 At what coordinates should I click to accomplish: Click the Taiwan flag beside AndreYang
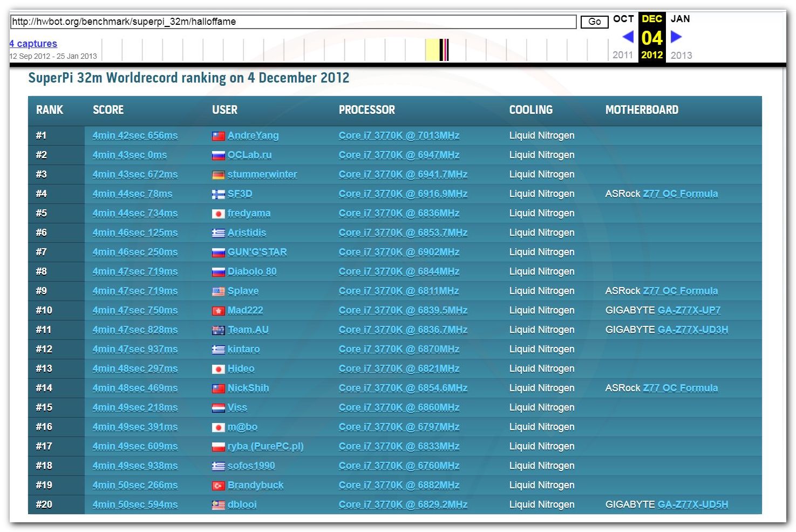click(218, 136)
